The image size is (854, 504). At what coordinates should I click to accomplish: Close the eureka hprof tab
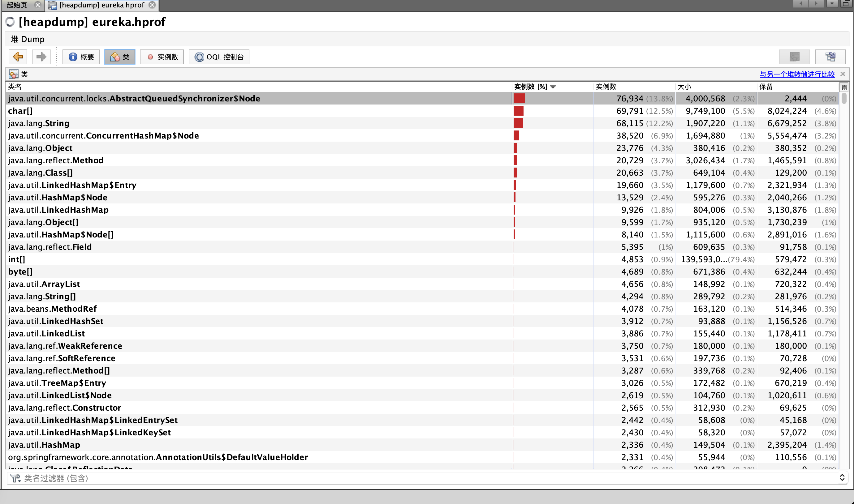pos(153,5)
